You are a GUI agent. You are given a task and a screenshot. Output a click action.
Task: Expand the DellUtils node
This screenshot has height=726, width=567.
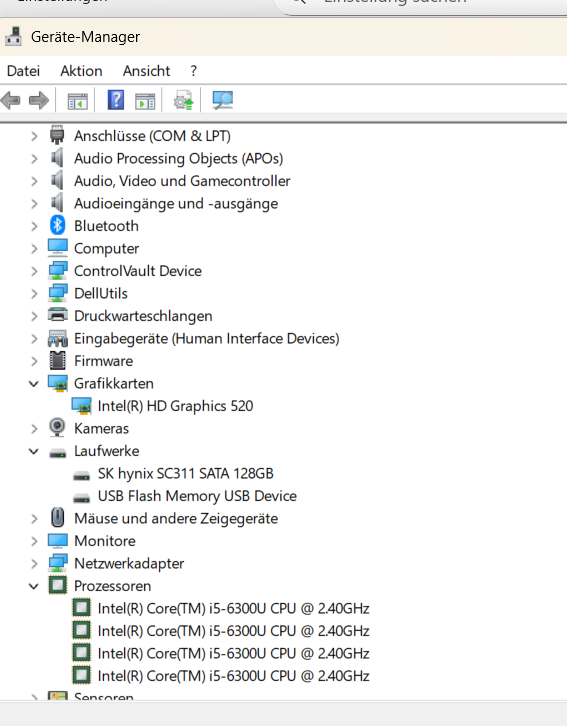[34, 294]
